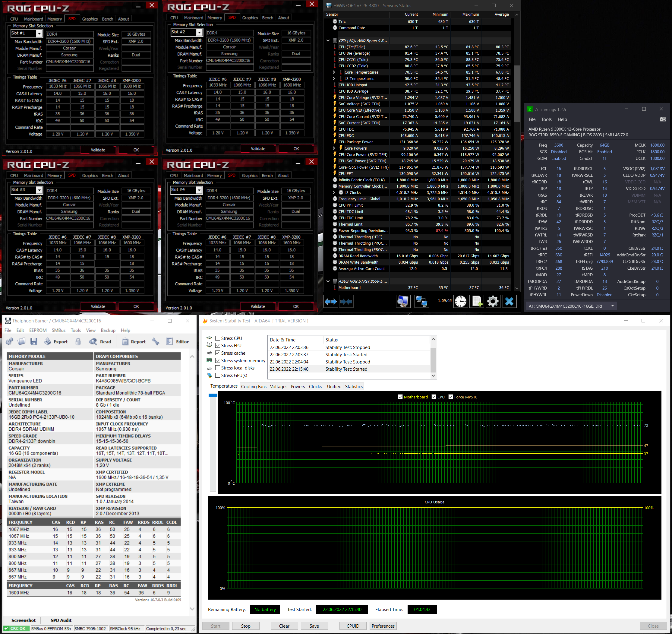Click Thaiphoon Burner open folder icon
The width and height of the screenshot is (672, 634).
(x=21, y=341)
